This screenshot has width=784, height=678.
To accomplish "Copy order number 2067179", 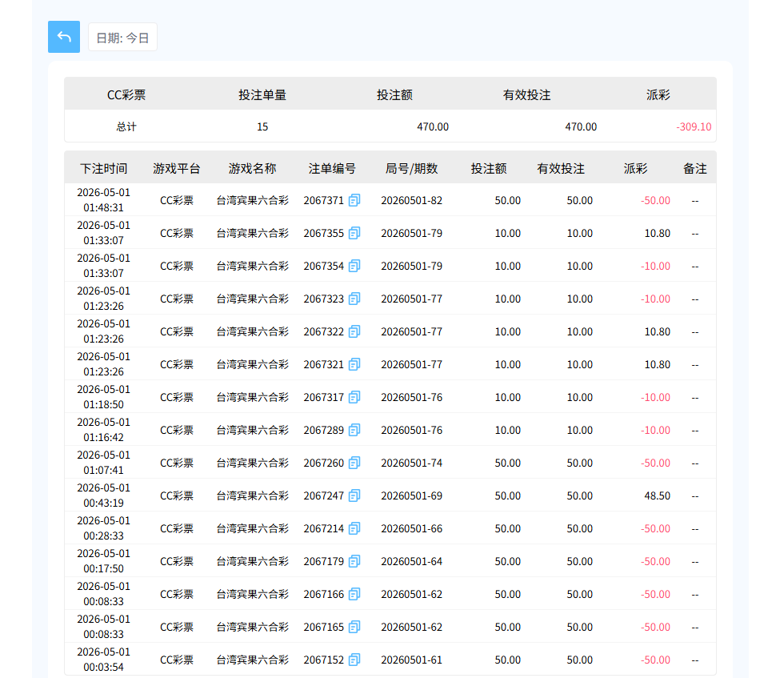I will point(354,561).
